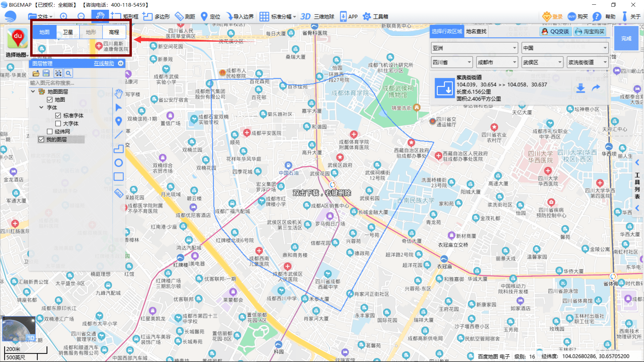Switch to 地形 terrain layer tab
644x362 pixels.
[91, 32]
